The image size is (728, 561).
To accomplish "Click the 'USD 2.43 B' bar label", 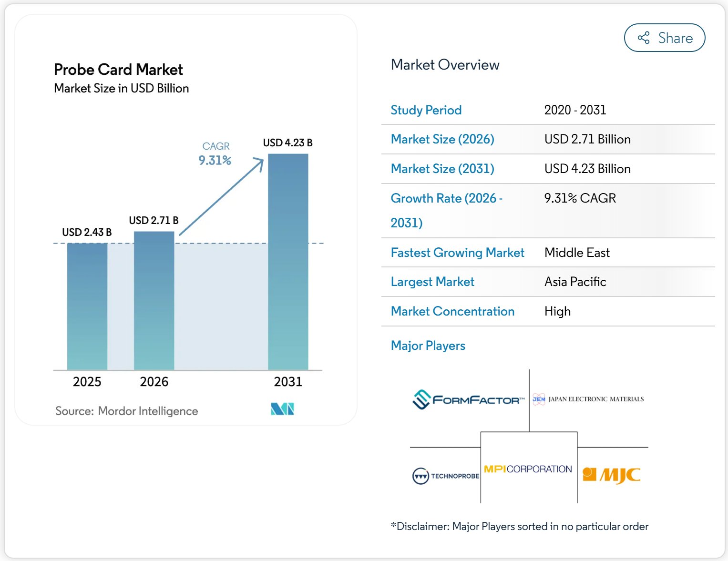I will click(87, 232).
